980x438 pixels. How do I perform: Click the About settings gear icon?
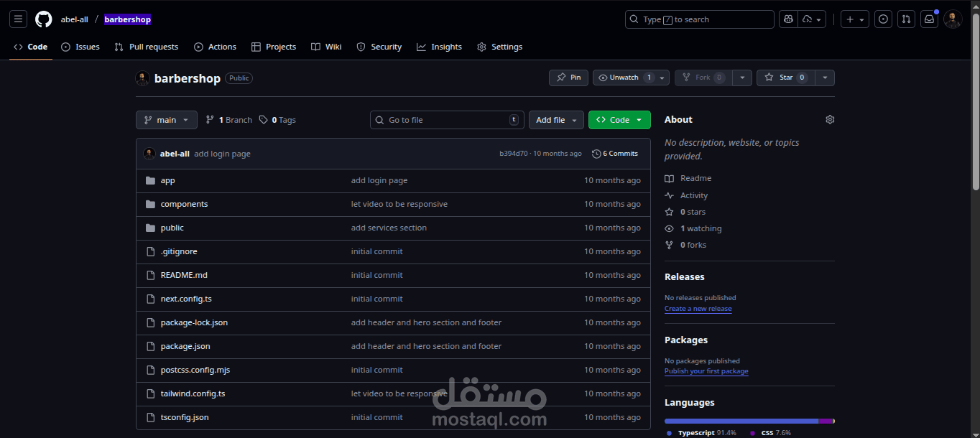pos(830,120)
